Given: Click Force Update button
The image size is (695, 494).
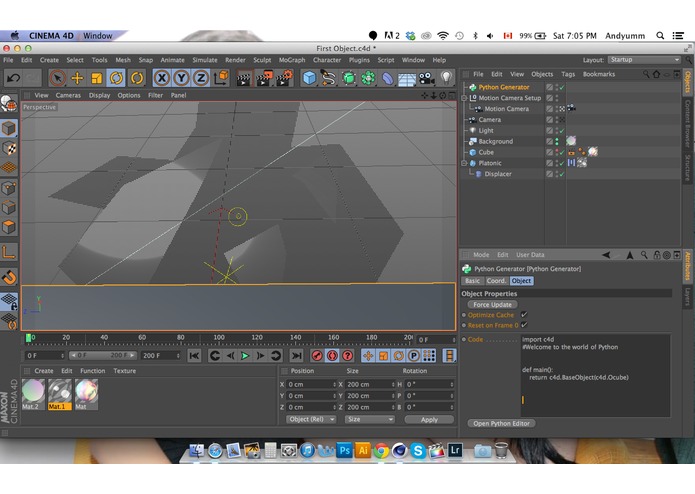Looking at the screenshot, I should (x=492, y=305).
